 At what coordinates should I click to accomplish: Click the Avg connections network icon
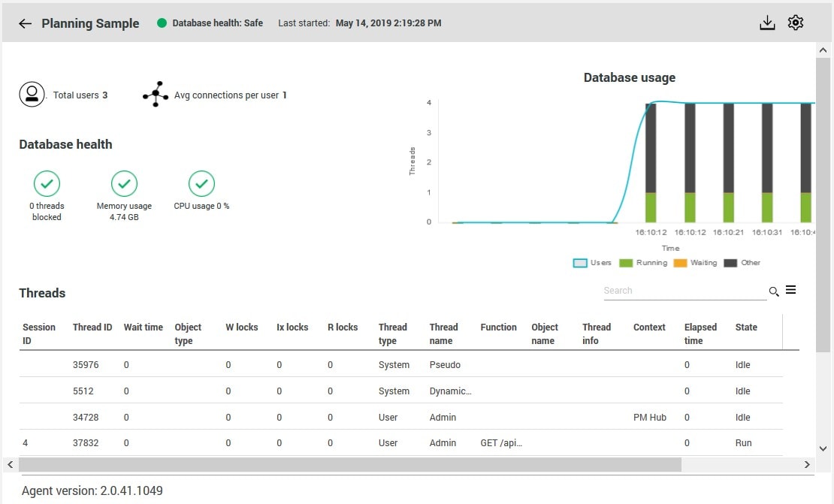(156, 94)
